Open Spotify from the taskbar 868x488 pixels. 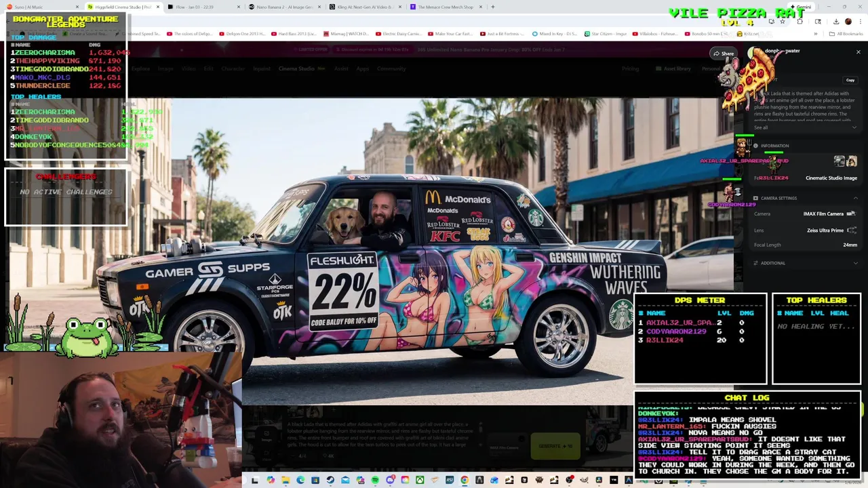pos(375,480)
